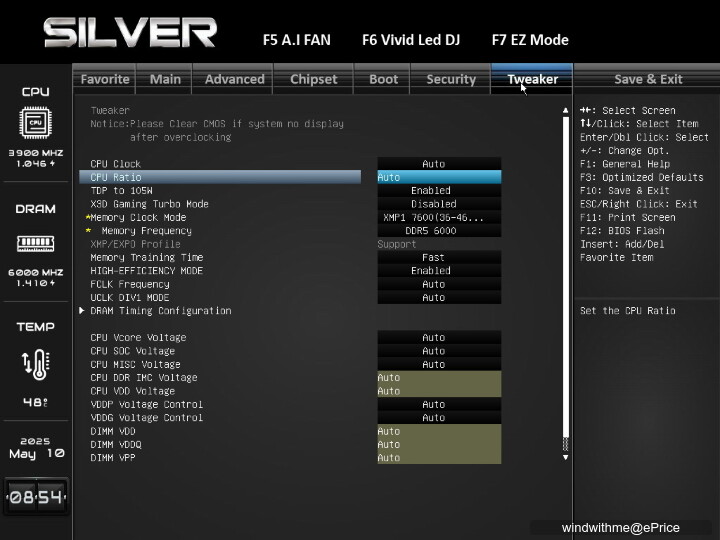
Task: Click DIMM VPP Auto input field
Action: [439, 458]
